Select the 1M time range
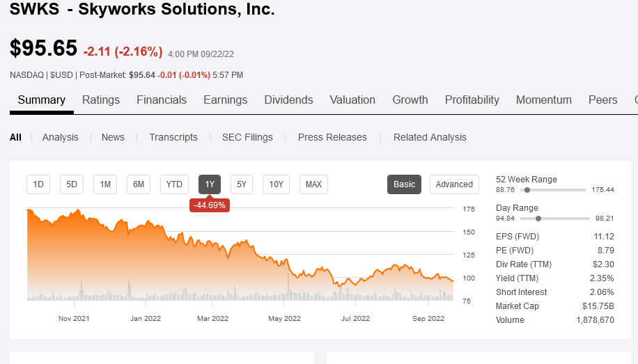The height and width of the screenshot is (364, 638). pos(105,184)
